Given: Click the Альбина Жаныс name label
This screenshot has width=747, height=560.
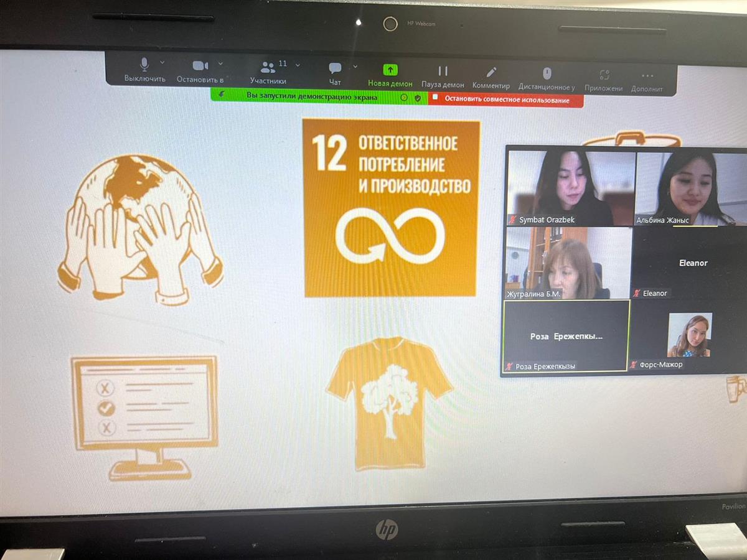Looking at the screenshot, I should click(x=663, y=220).
